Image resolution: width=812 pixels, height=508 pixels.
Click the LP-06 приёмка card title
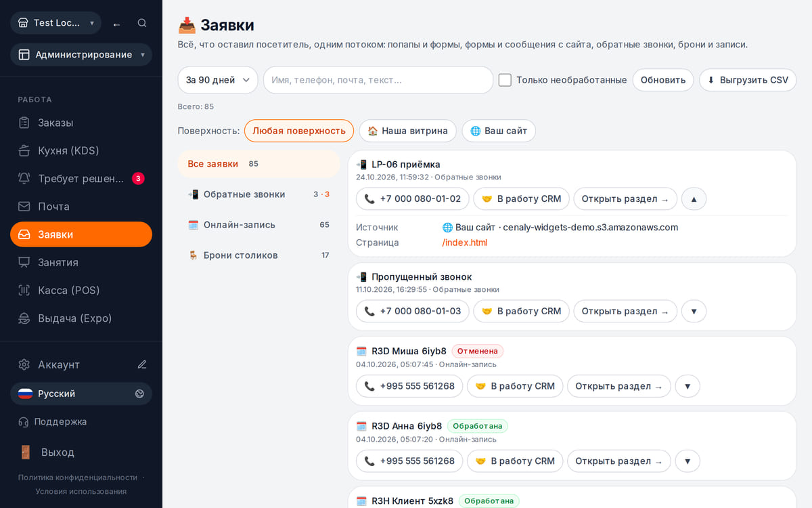(406, 165)
